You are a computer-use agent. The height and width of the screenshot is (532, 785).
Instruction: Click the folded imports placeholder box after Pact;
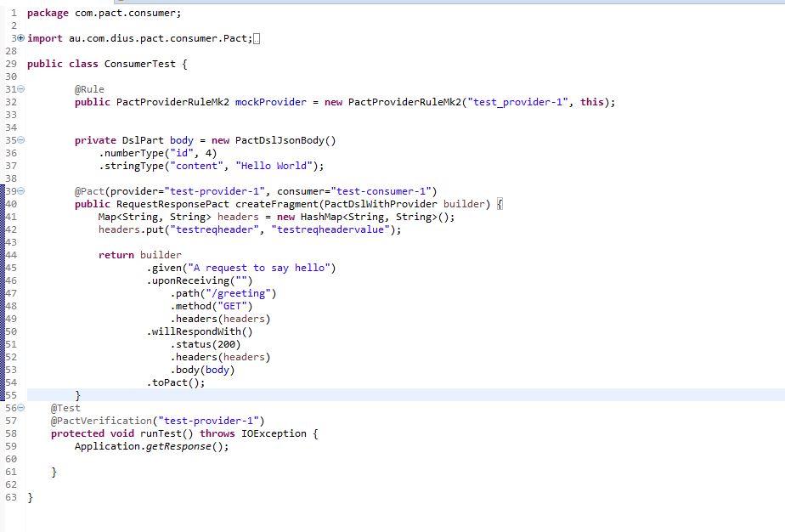coord(257,38)
